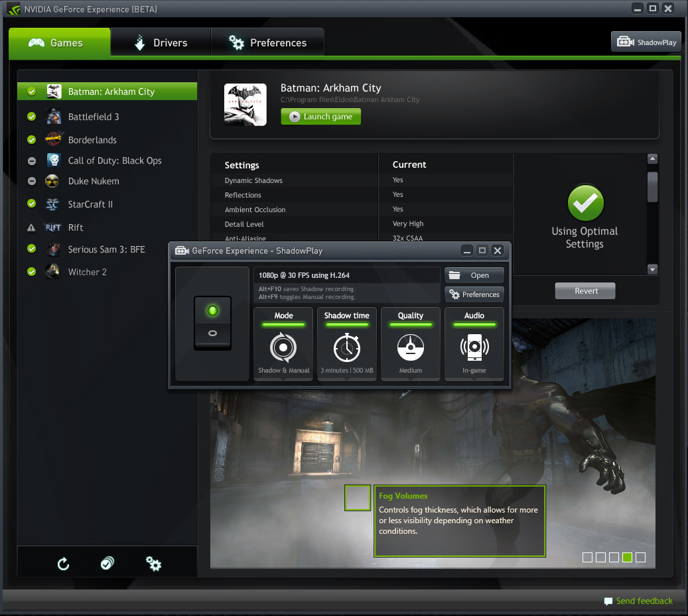
Task: Open the Audio In-game speaker setting
Action: pos(474,343)
